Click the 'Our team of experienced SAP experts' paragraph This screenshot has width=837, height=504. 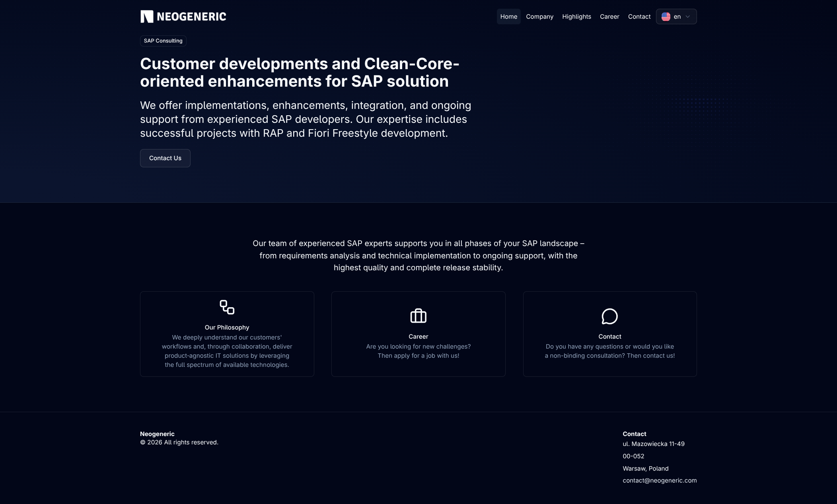418,256
